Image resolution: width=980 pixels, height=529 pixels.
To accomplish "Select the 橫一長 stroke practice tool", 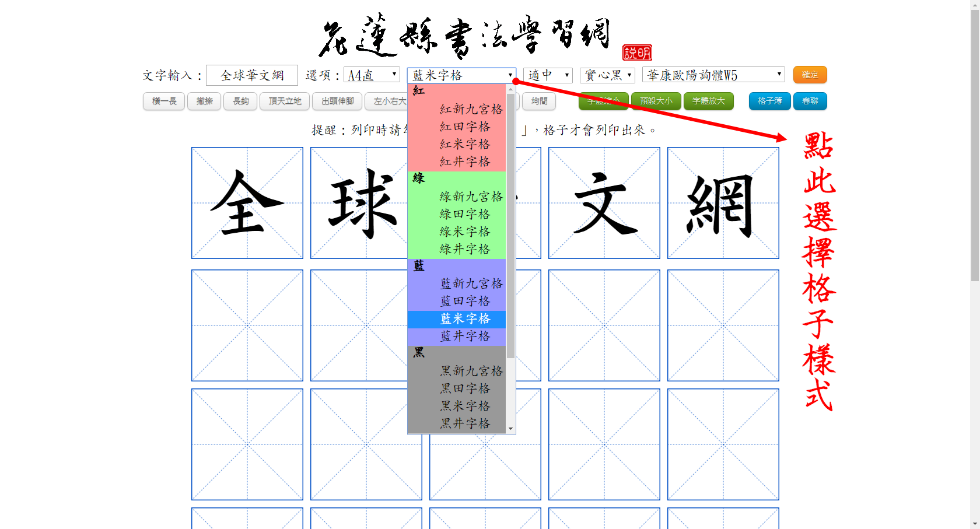I will (x=163, y=101).
